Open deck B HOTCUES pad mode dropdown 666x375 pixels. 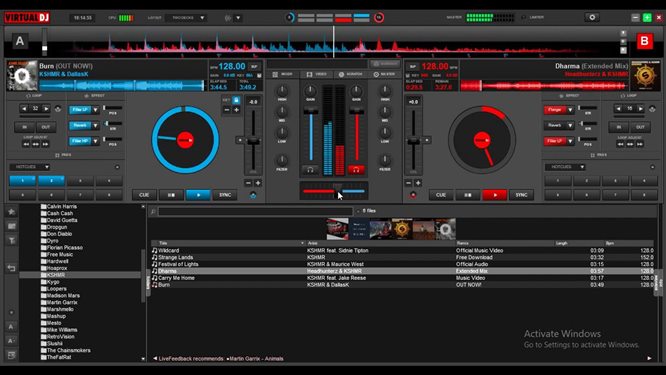(565, 167)
